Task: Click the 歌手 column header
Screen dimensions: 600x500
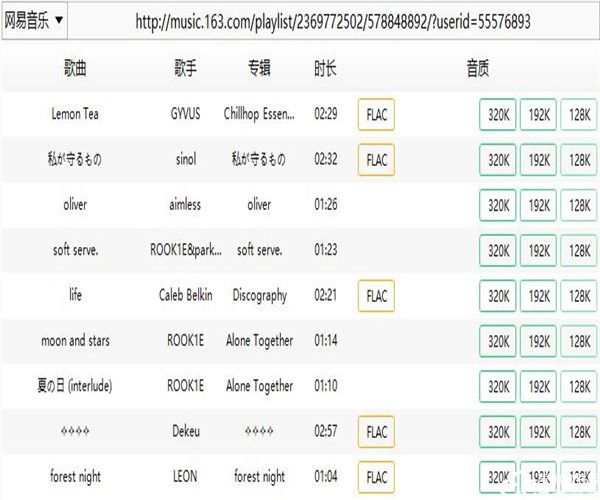Action: click(x=185, y=69)
